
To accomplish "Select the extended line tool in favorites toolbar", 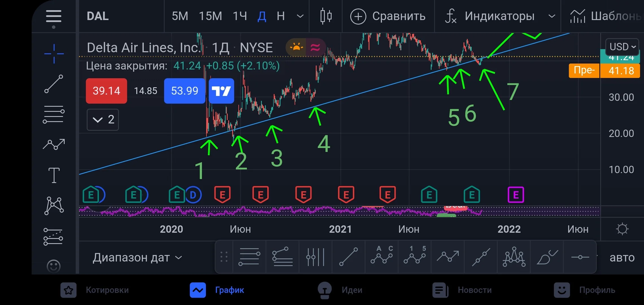I will (481, 257).
